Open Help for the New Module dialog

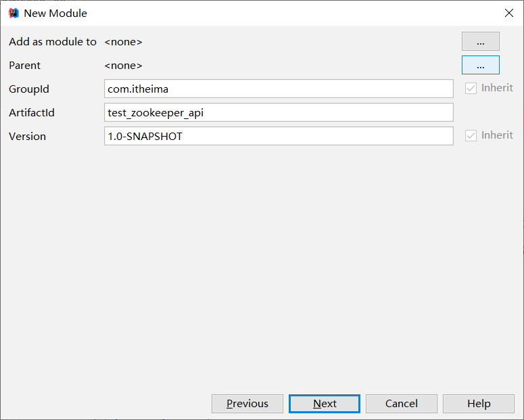[x=479, y=404]
